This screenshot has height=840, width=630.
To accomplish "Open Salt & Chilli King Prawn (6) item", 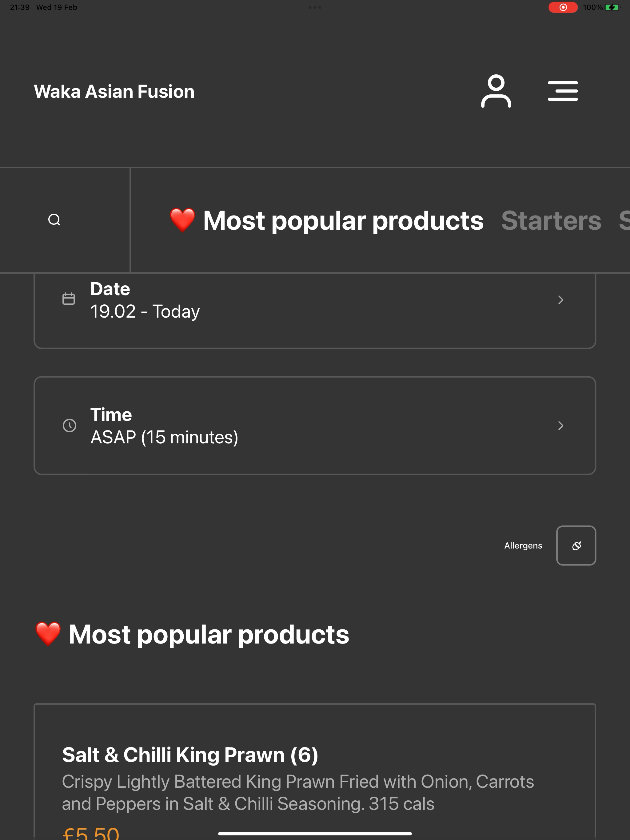I will [x=190, y=755].
